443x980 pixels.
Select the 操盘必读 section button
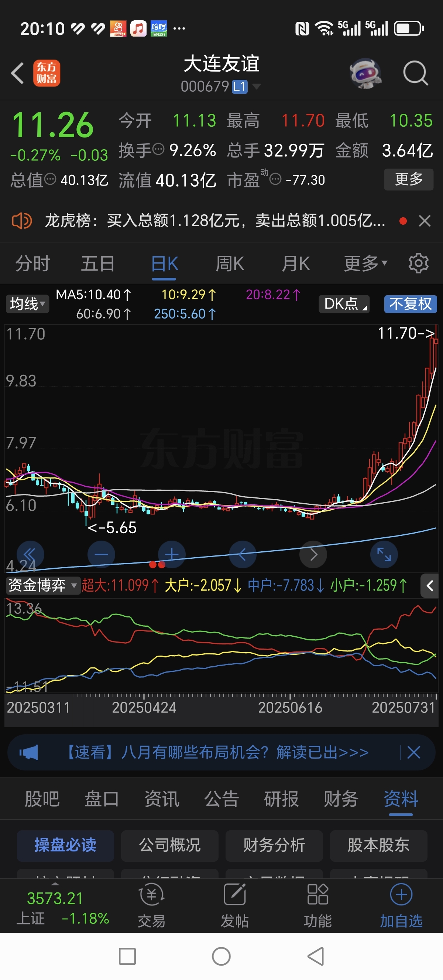[x=65, y=845]
